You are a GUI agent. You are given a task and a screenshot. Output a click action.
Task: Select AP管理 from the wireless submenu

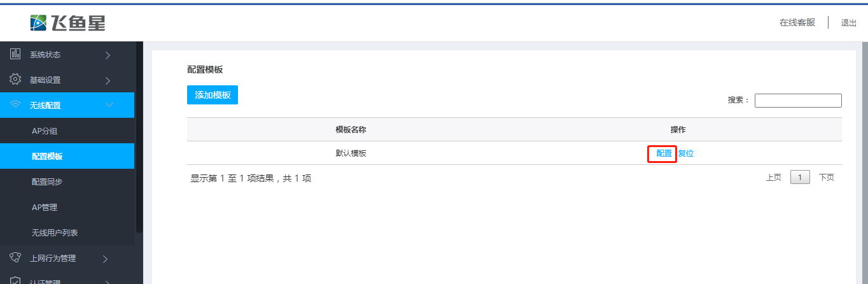(45, 208)
